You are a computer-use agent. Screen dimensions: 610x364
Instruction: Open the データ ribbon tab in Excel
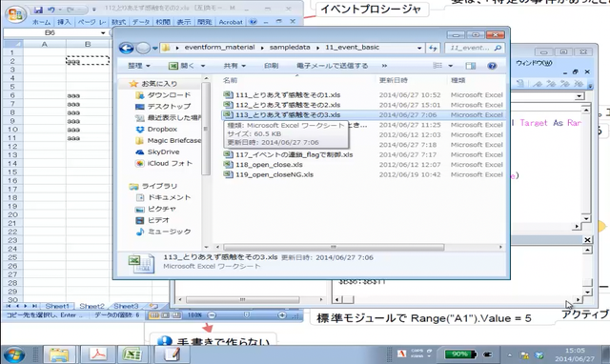click(141, 22)
